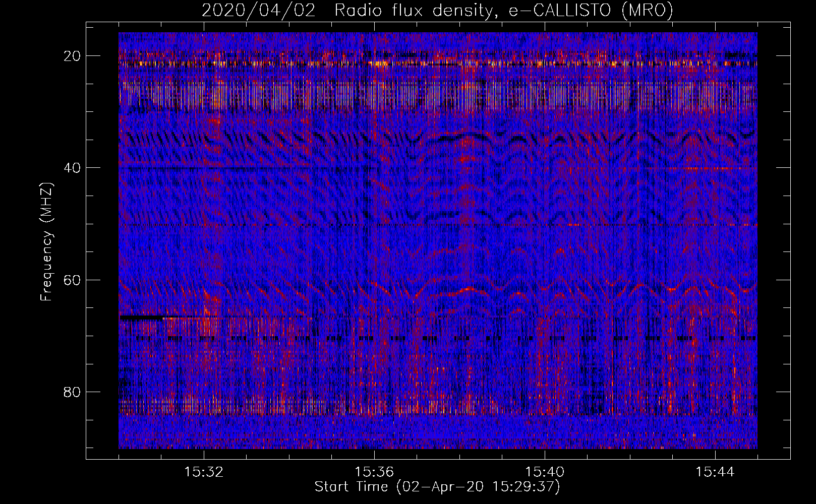Viewport: 816px width, 504px height.
Task: Click the 15:32 time tick label
Action: coord(204,472)
